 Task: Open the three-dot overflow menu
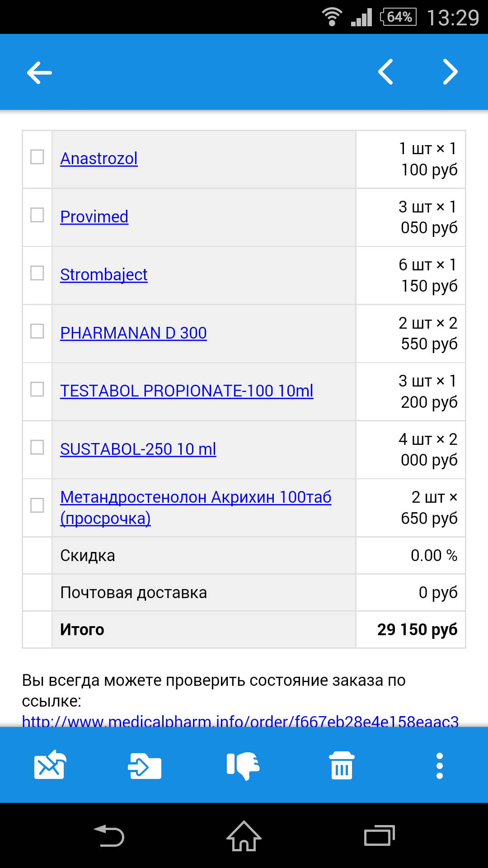click(439, 765)
